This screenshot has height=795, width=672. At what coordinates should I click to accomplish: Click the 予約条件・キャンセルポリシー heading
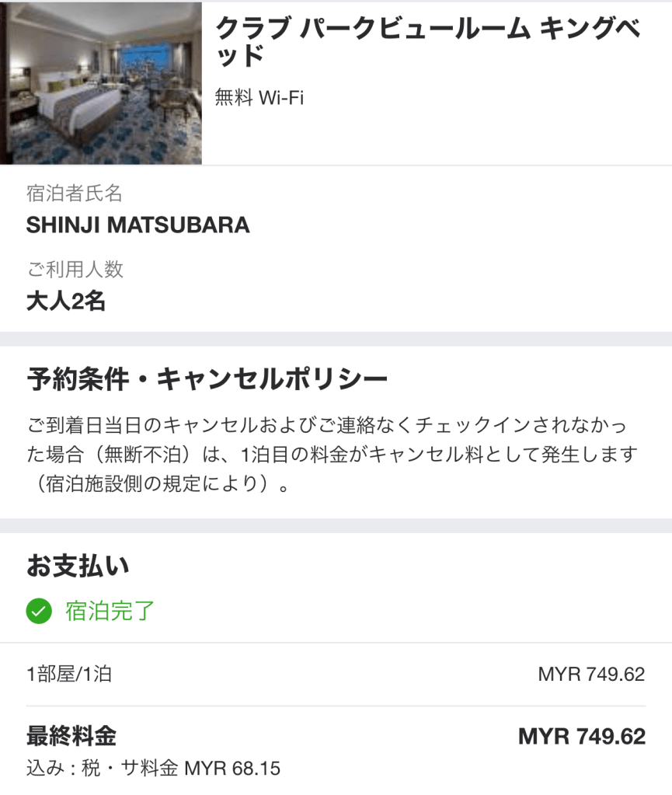coord(207,379)
